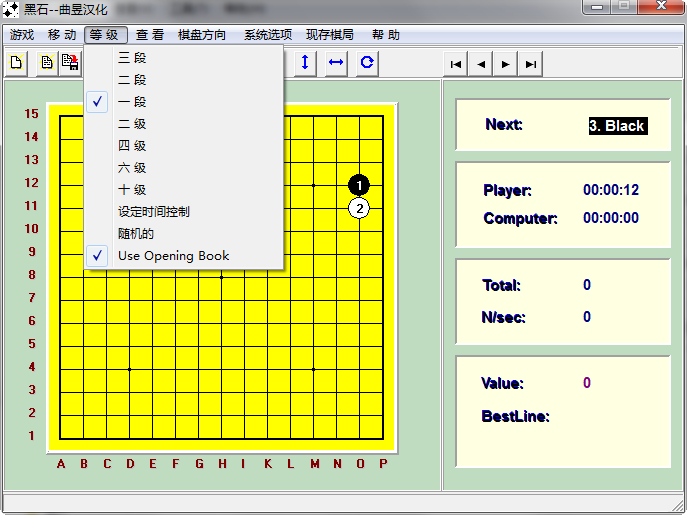Open the 帮助 menu

point(385,35)
